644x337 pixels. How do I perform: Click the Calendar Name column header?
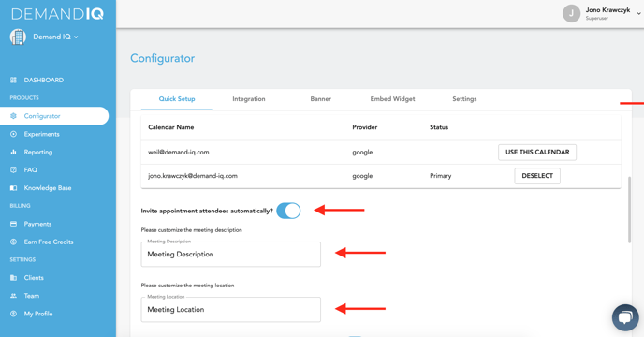click(171, 127)
